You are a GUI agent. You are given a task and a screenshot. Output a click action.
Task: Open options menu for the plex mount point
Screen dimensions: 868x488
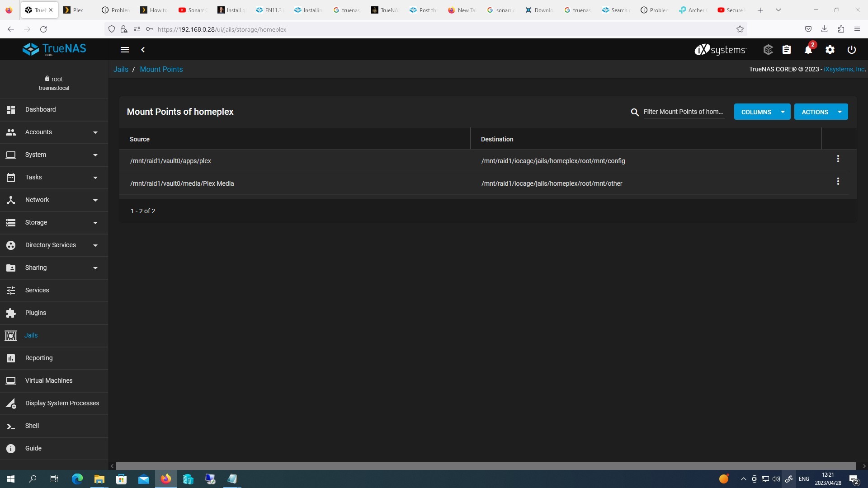click(x=838, y=159)
